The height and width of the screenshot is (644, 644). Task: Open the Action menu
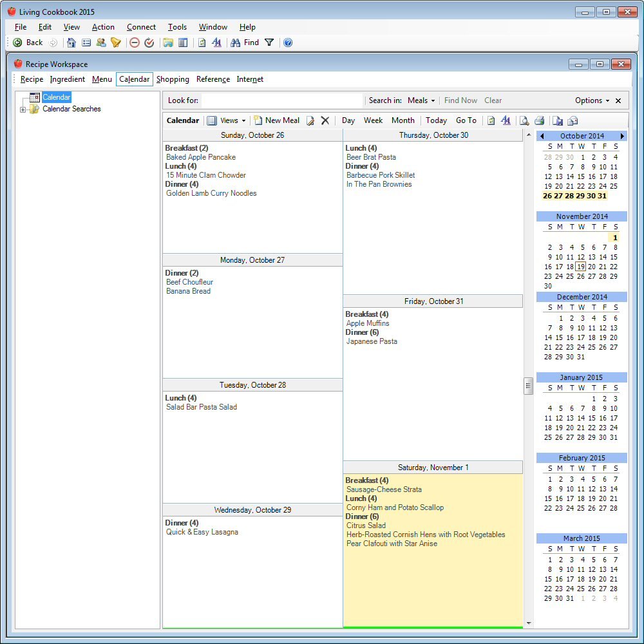pyautogui.click(x=103, y=27)
